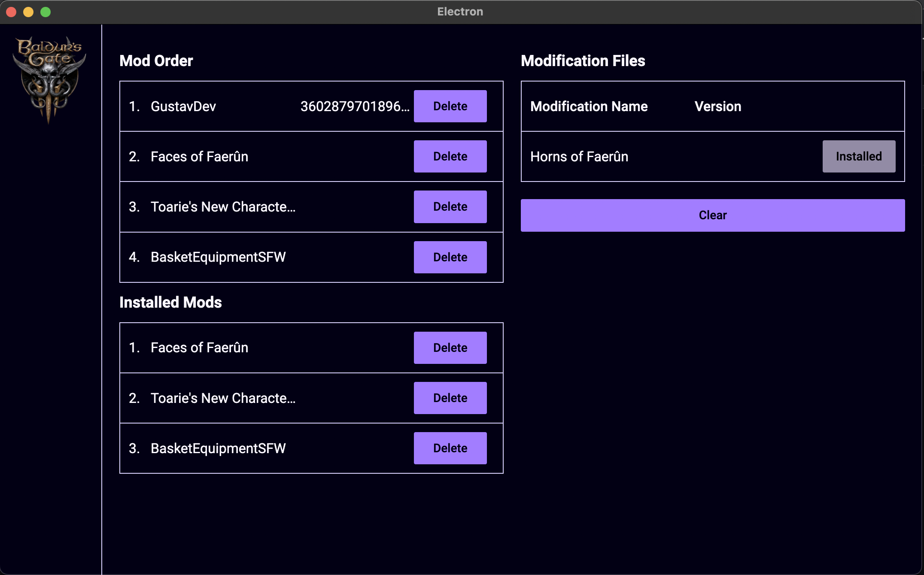Screen dimensions: 924x575
Task: Click the Baldur's Gate logo in the sidebar
Action: pos(49,77)
